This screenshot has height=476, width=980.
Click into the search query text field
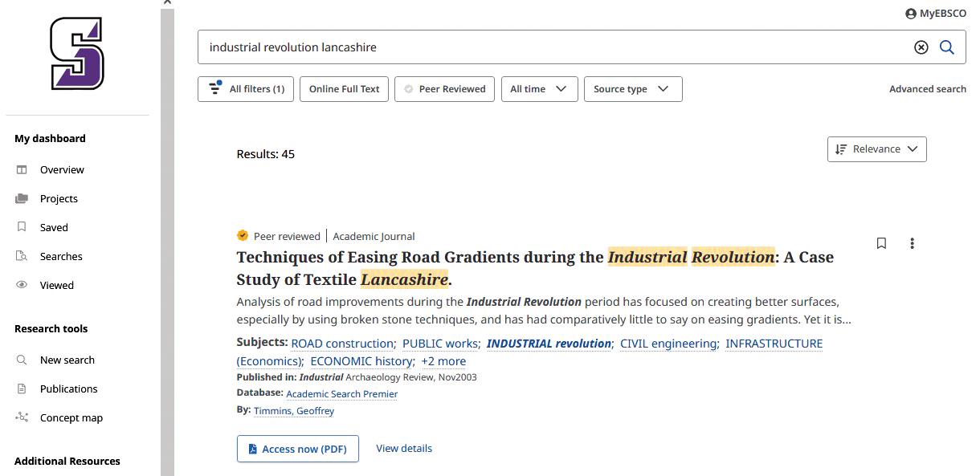click(546, 47)
